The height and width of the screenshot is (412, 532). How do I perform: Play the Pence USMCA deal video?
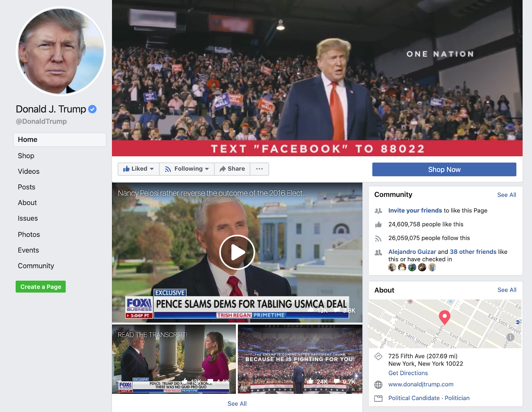click(x=237, y=252)
